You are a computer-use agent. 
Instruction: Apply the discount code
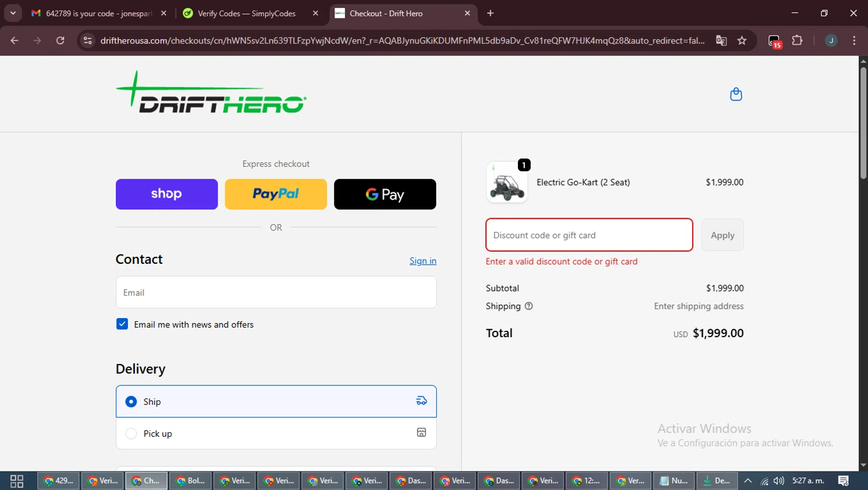(722, 235)
